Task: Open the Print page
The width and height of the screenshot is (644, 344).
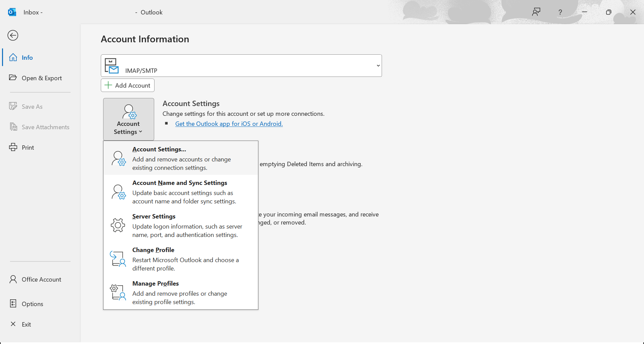Action: [x=40, y=147]
